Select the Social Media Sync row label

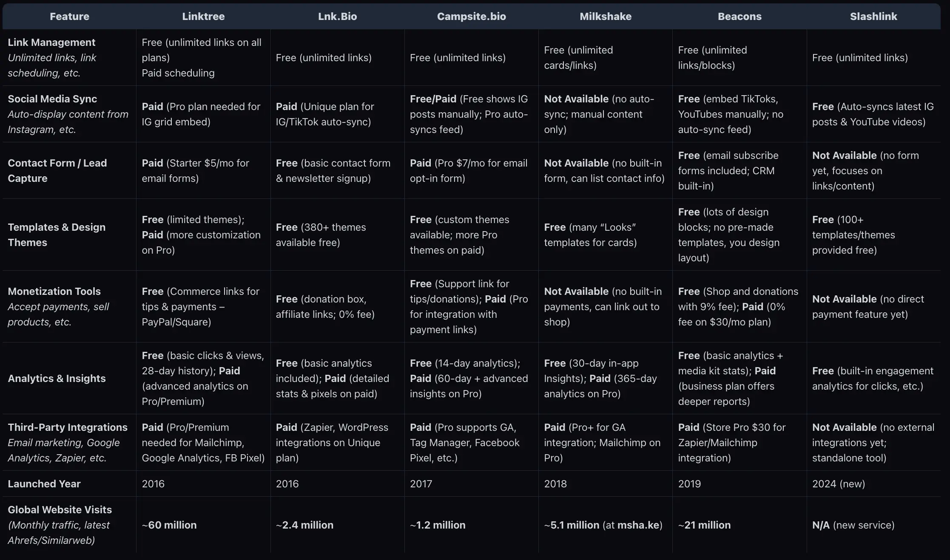tap(52, 99)
